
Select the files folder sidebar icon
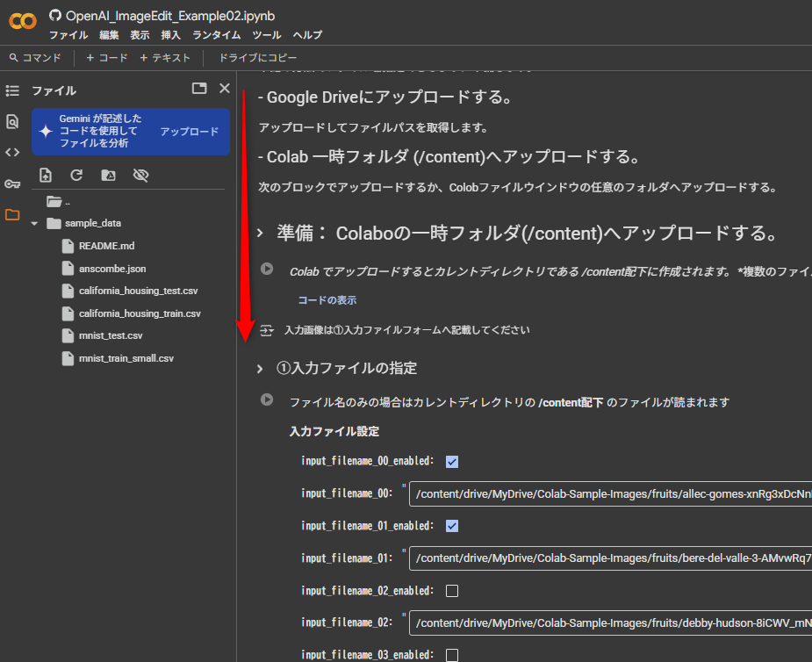coord(12,214)
